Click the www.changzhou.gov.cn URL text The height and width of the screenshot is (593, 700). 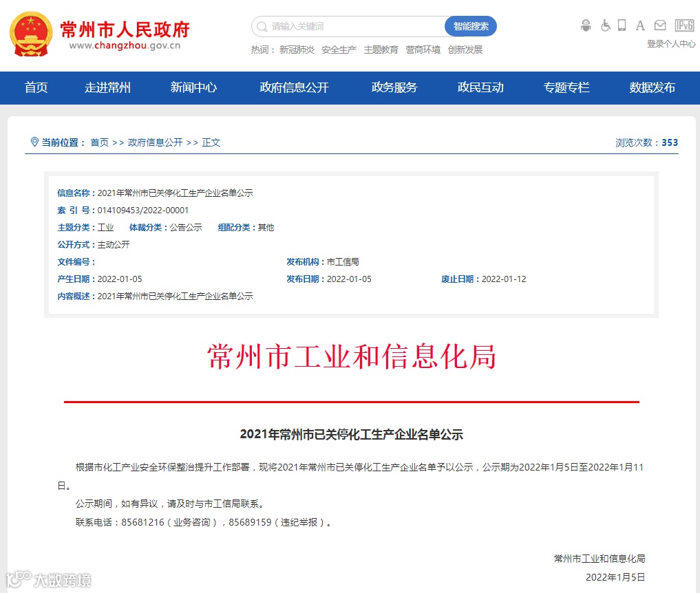(x=125, y=45)
